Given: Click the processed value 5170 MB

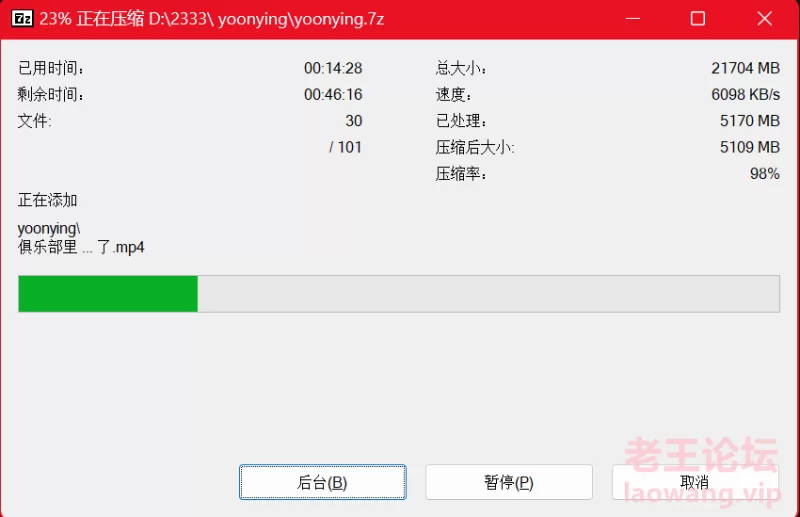Looking at the screenshot, I should (x=749, y=121).
